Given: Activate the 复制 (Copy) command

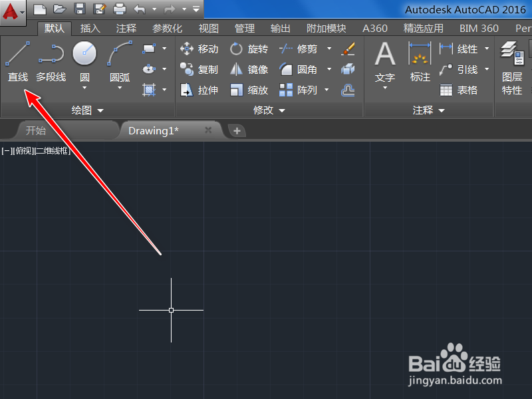Looking at the screenshot, I should (x=199, y=70).
